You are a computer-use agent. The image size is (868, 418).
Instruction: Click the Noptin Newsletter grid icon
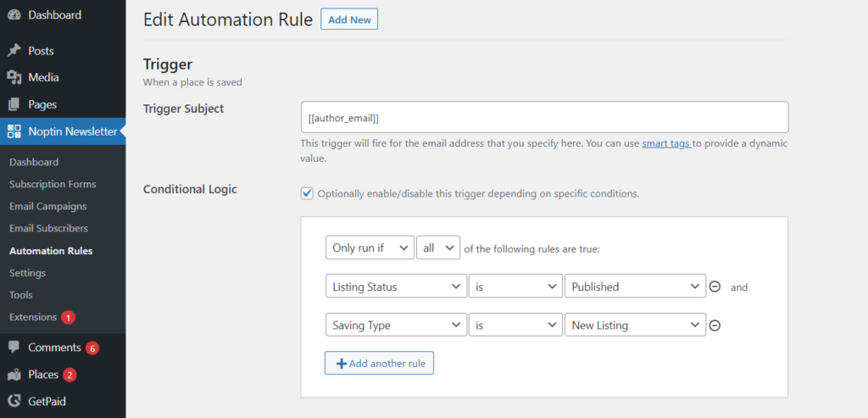coord(14,131)
